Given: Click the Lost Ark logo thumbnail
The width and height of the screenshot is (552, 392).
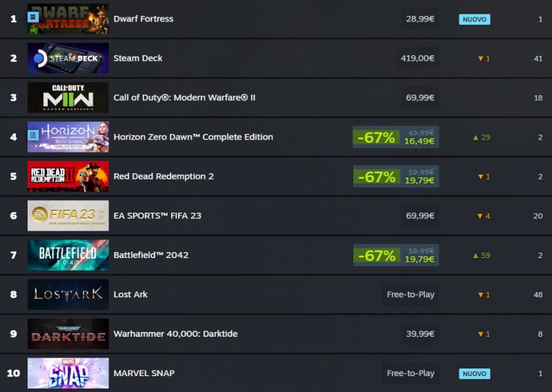Looking at the screenshot, I should (x=68, y=294).
